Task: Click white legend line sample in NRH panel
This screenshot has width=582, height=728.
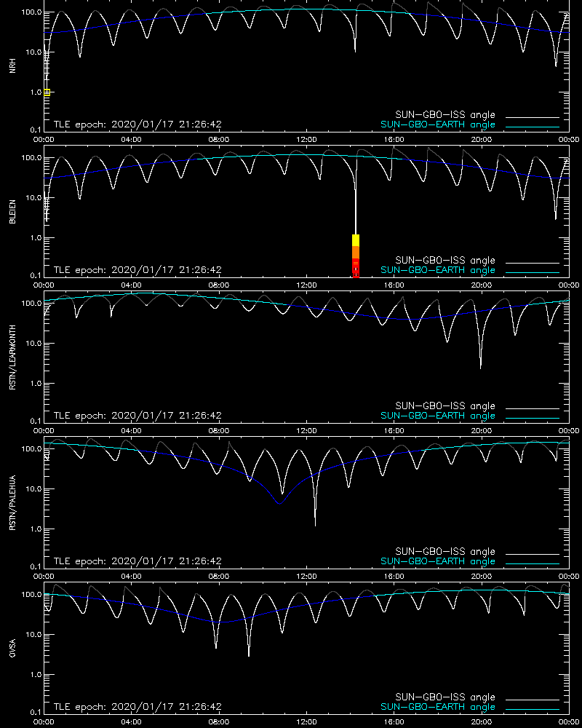Action: click(x=533, y=117)
